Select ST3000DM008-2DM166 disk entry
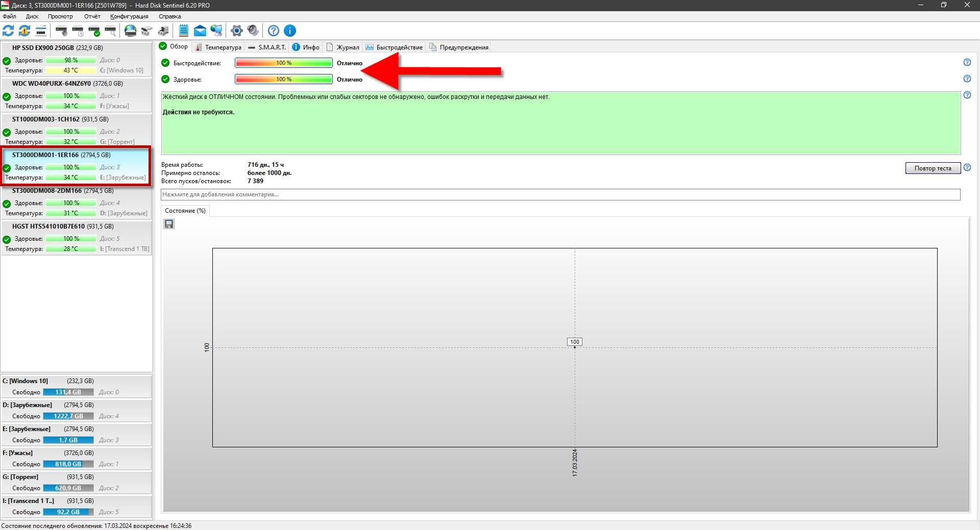The height and width of the screenshot is (530, 980). (x=77, y=201)
